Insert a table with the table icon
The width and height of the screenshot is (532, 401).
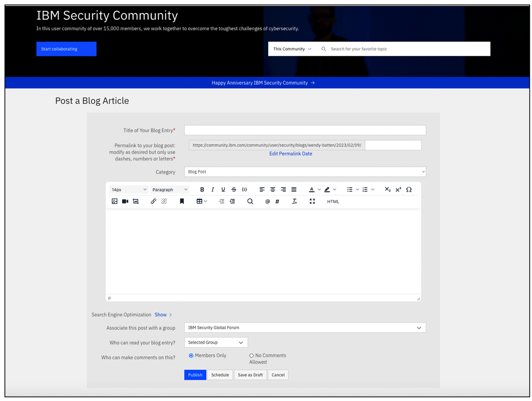tap(199, 201)
